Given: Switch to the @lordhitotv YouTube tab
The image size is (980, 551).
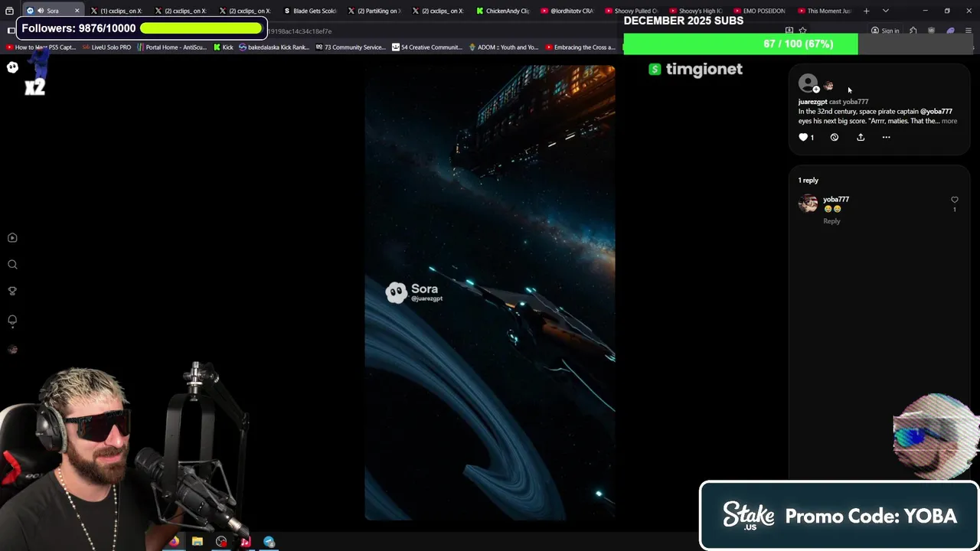Looking at the screenshot, I should [567, 11].
